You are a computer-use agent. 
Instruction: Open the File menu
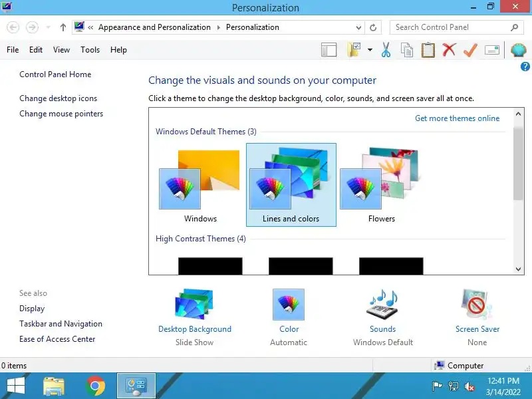pyautogui.click(x=13, y=50)
